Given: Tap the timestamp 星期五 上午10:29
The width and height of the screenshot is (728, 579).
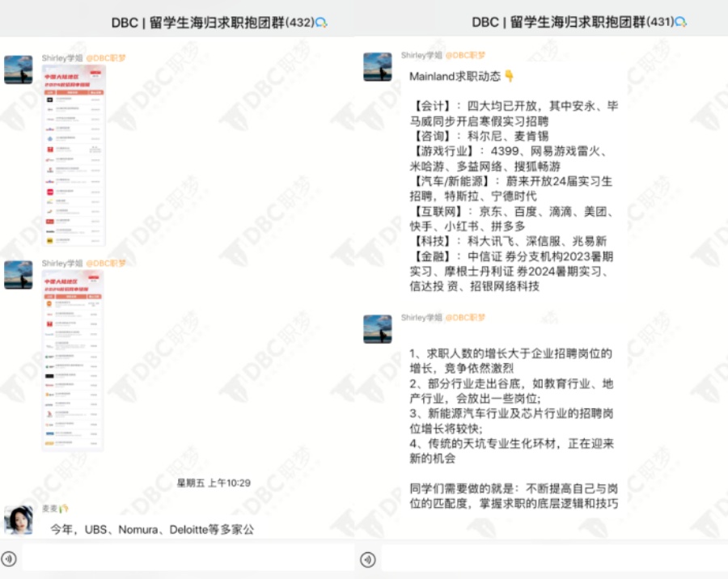Looking at the screenshot, I should 214,483.
